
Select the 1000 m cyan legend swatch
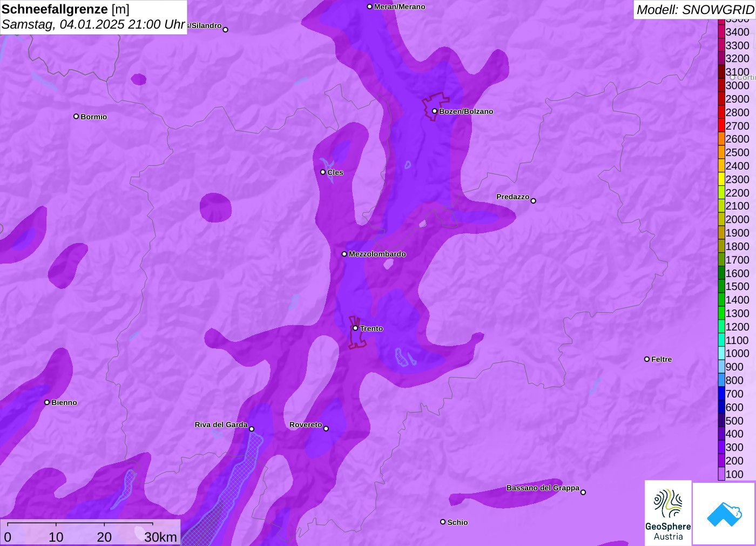[x=721, y=353]
